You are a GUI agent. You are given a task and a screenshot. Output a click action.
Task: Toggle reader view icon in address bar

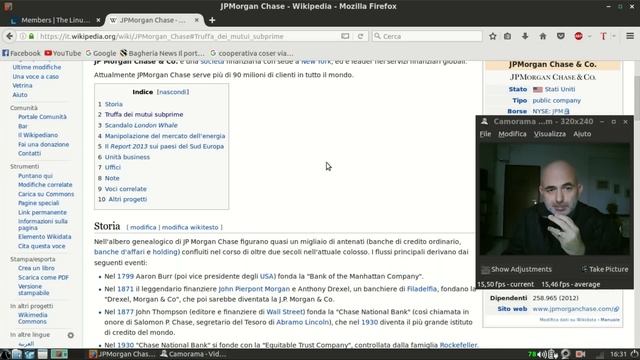coord(345,36)
